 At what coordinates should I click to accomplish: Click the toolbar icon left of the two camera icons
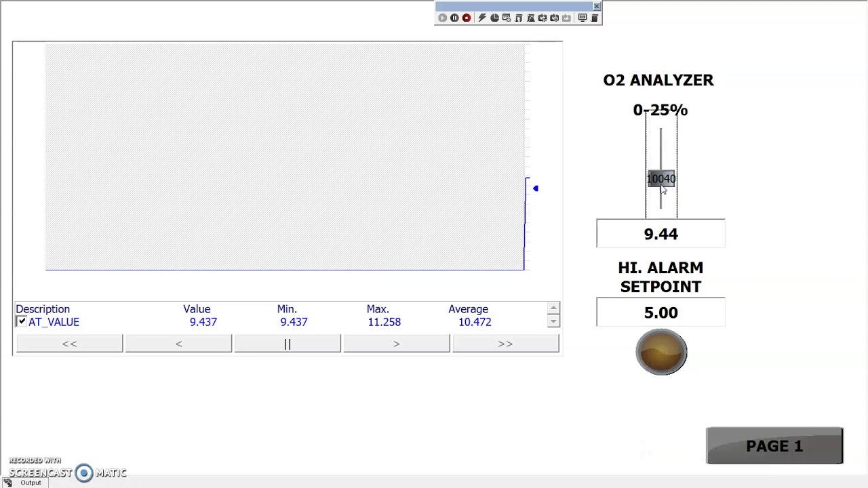531,18
